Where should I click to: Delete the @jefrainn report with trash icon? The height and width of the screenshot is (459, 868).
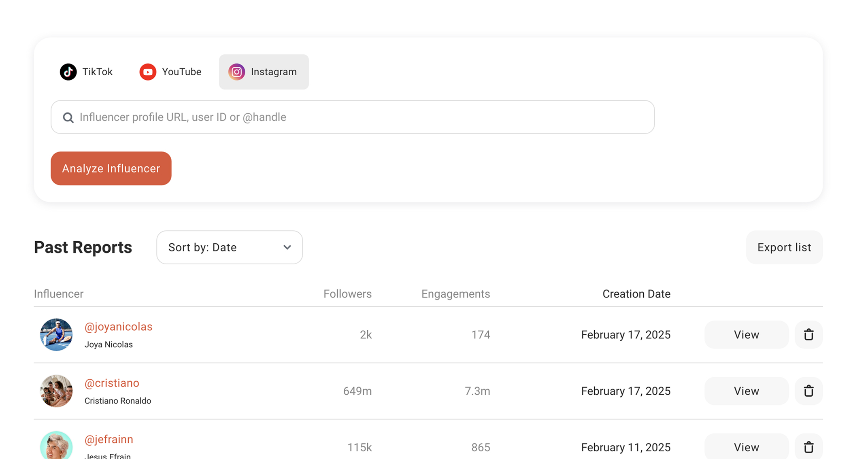808,447
